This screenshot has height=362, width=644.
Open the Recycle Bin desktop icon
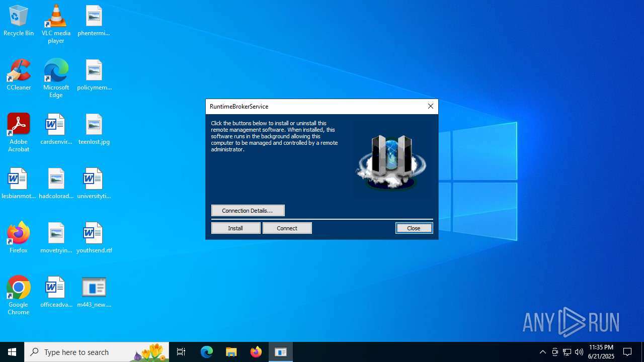19,21
